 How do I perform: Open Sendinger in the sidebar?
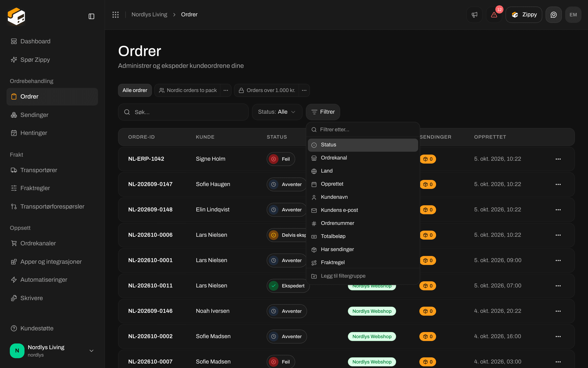[x=52, y=115]
